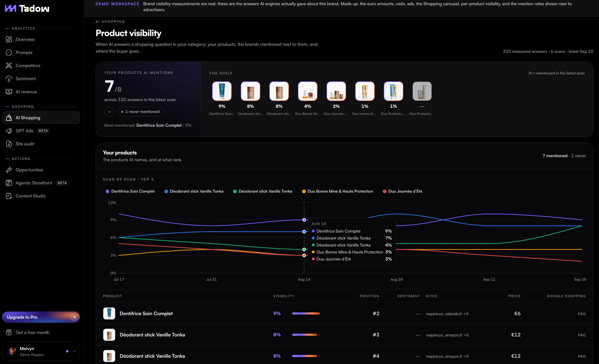Click the equals sign chip
599x364 pixels.
coord(109,112)
